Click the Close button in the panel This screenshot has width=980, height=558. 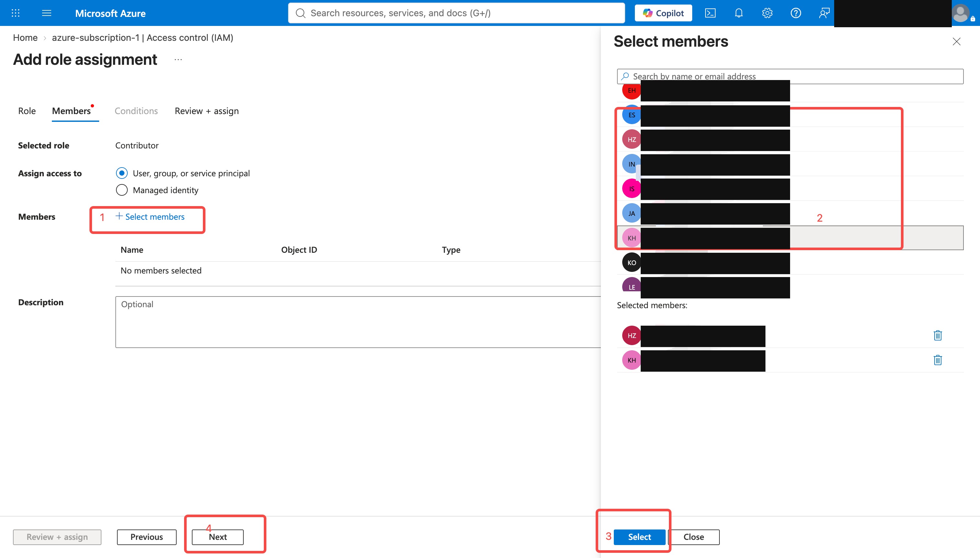pyautogui.click(x=694, y=537)
